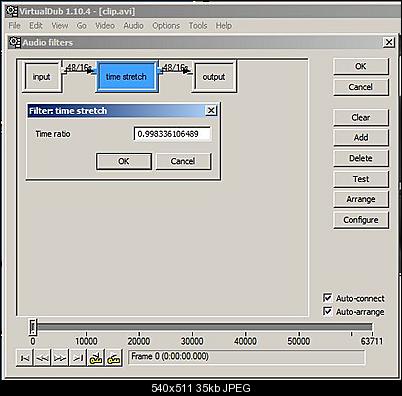
Task: Click the 10000 frame timeline label
Action: coord(86,341)
